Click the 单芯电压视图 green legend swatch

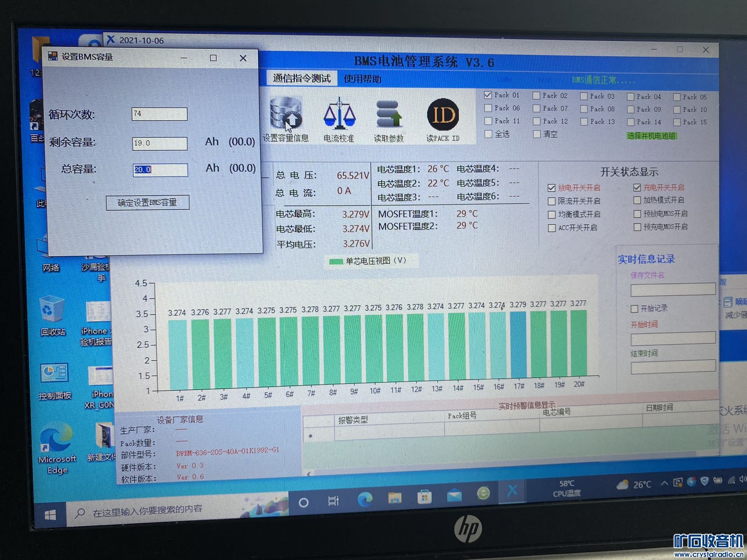tap(336, 262)
